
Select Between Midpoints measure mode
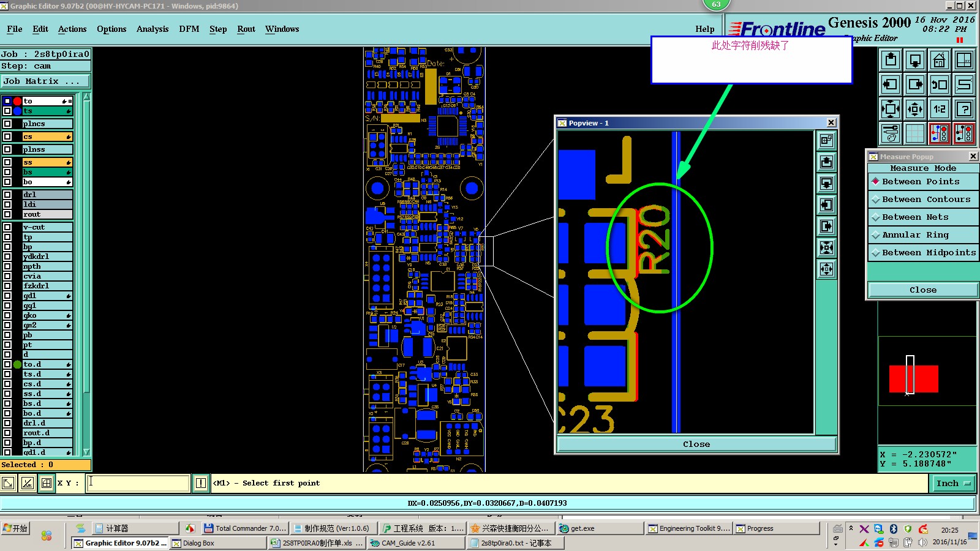click(x=923, y=253)
